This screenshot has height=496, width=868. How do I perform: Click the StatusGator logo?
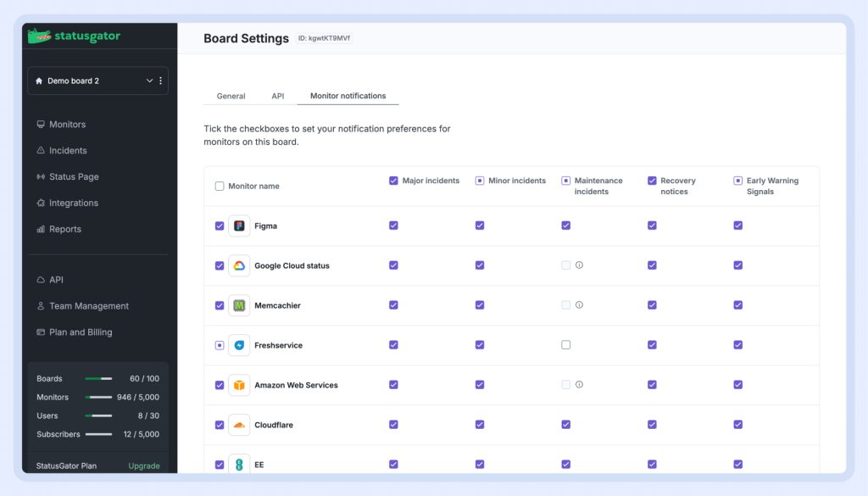pyautogui.click(x=74, y=36)
